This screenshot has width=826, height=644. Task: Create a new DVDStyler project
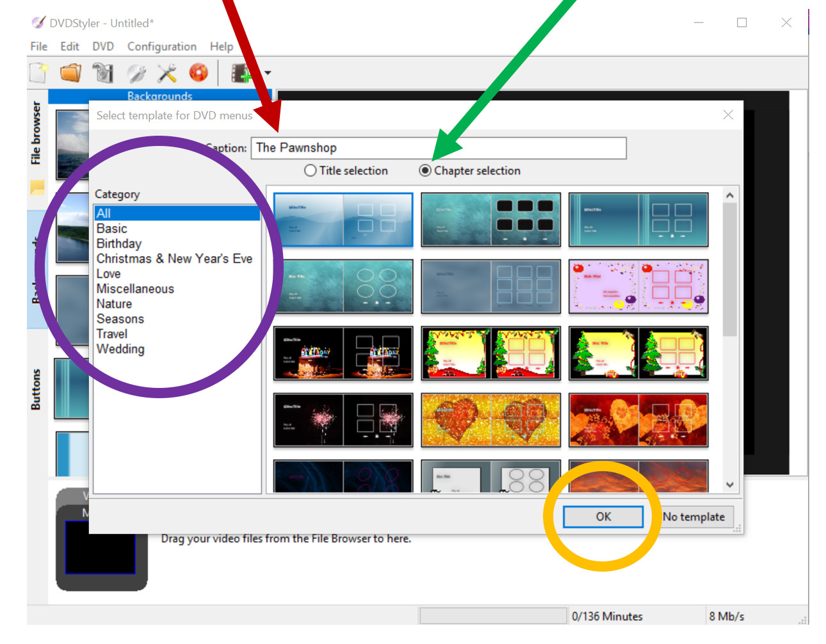36,72
